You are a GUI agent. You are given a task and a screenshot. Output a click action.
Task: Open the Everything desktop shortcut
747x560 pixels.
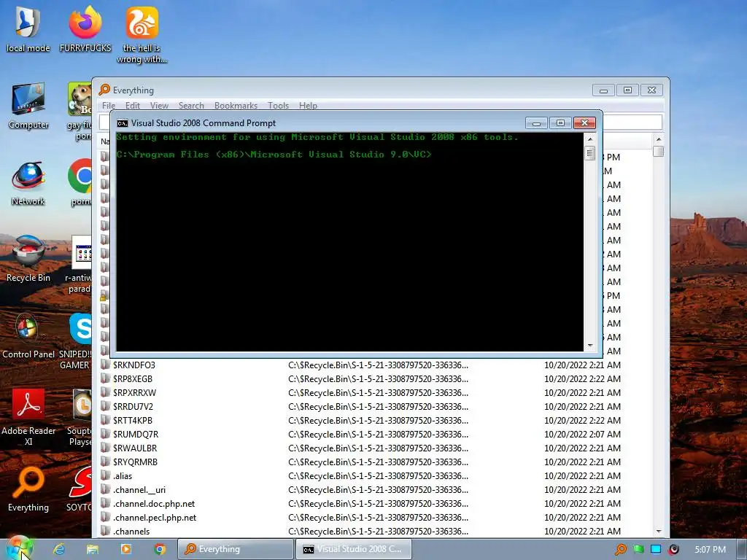tap(28, 489)
